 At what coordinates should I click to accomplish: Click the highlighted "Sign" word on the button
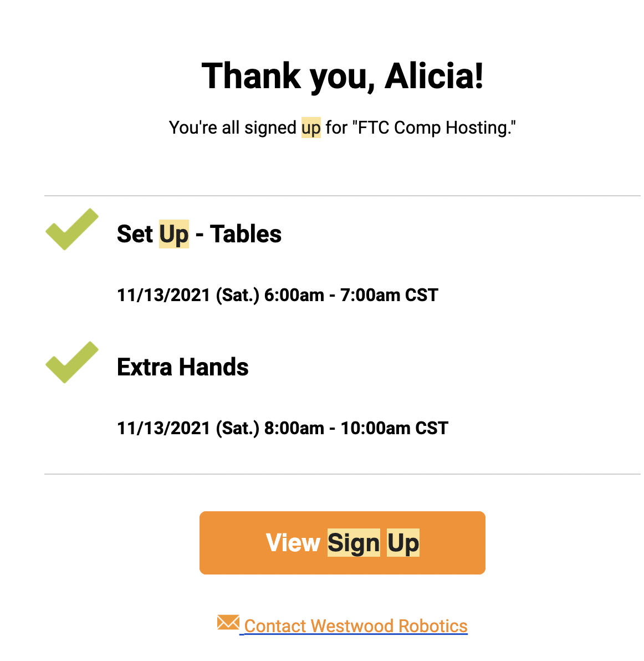click(x=354, y=543)
